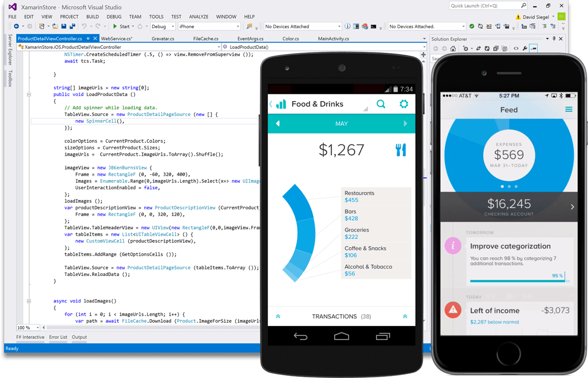Click the Find in Files icon
The width and height of the screenshot is (588, 378).
pyautogui.click(x=249, y=26)
